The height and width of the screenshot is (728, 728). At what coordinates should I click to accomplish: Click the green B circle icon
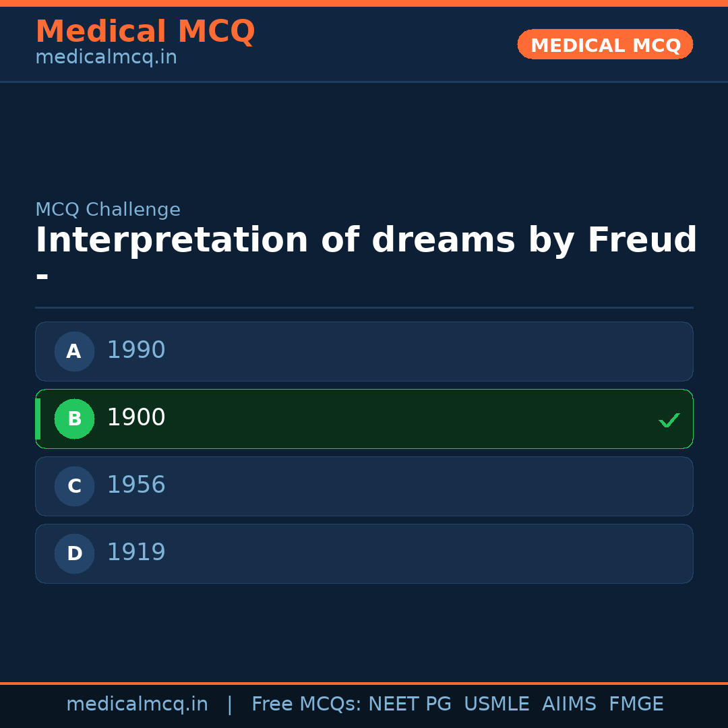74,419
